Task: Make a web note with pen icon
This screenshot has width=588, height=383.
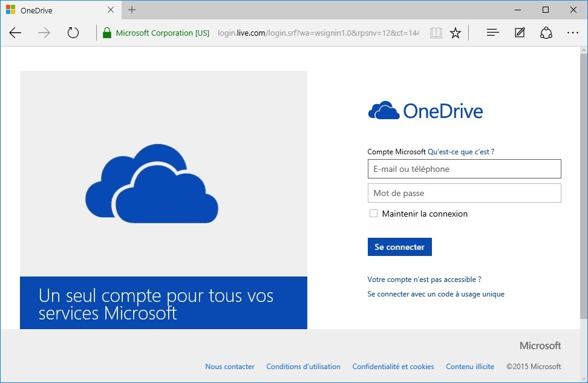Action: 520,33
